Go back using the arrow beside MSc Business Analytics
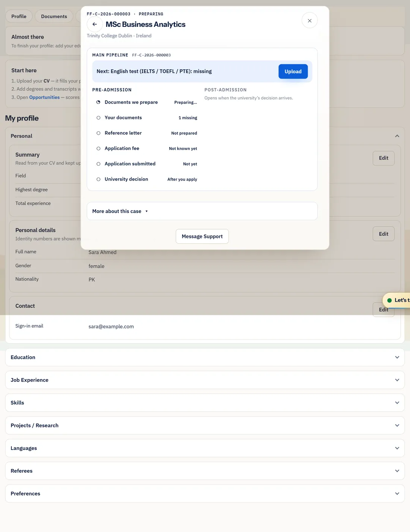410x532 pixels. 95,24
